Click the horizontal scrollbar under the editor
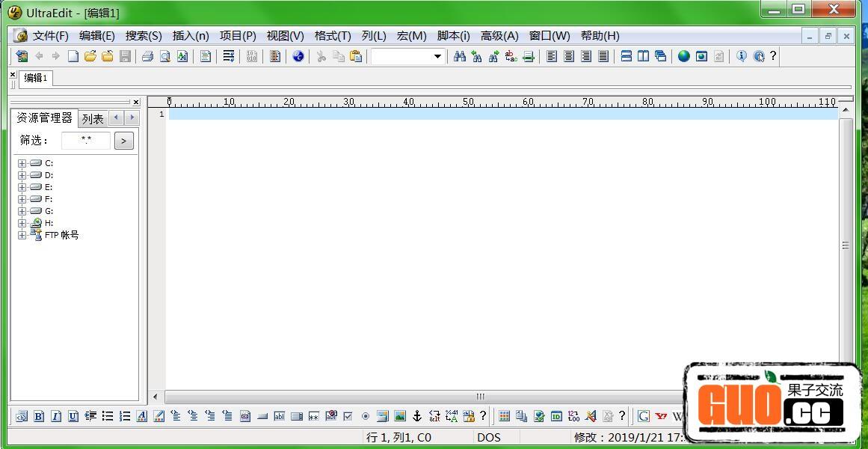868x449 pixels. click(x=480, y=397)
